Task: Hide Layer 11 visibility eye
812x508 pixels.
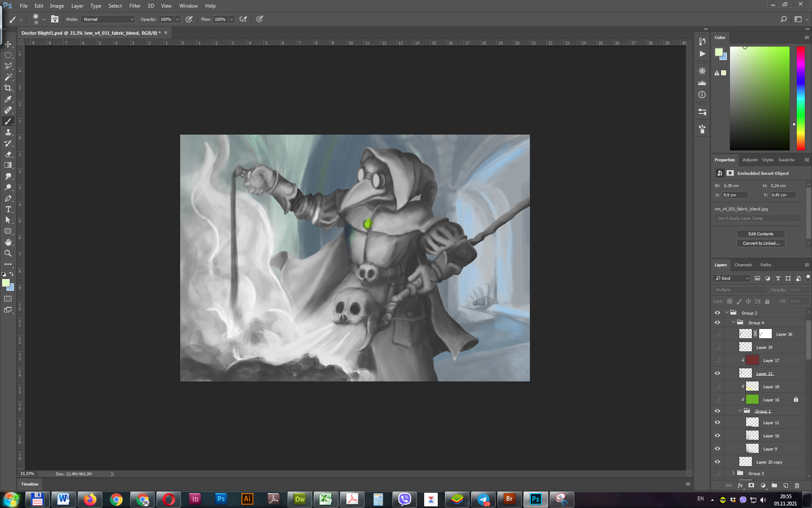Action: point(717,422)
